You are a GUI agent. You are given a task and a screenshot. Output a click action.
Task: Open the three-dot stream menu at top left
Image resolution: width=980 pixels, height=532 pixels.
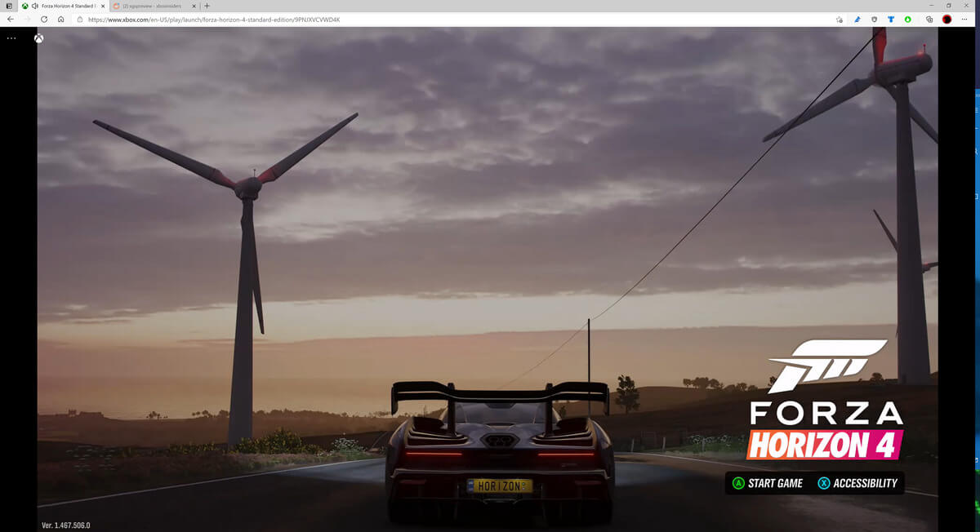(11, 38)
